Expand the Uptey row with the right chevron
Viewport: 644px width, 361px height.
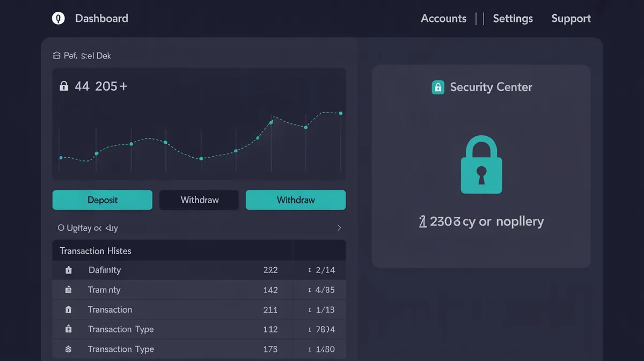pyautogui.click(x=339, y=227)
